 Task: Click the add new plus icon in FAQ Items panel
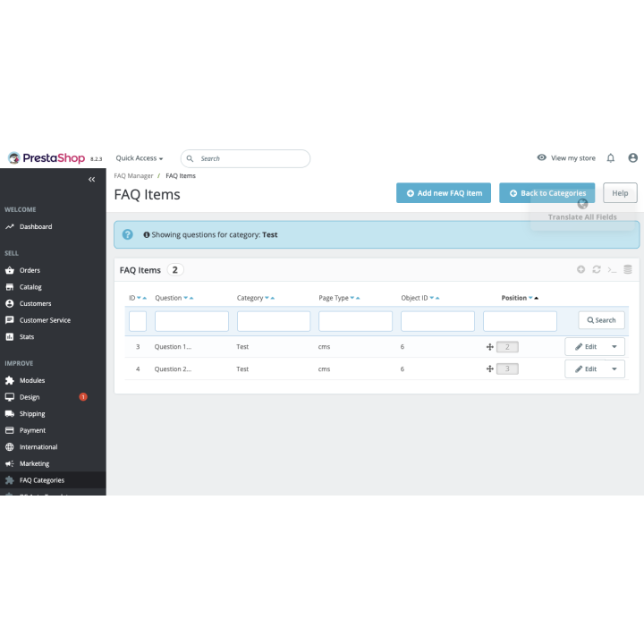pyautogui.click(x=580, y=269)
